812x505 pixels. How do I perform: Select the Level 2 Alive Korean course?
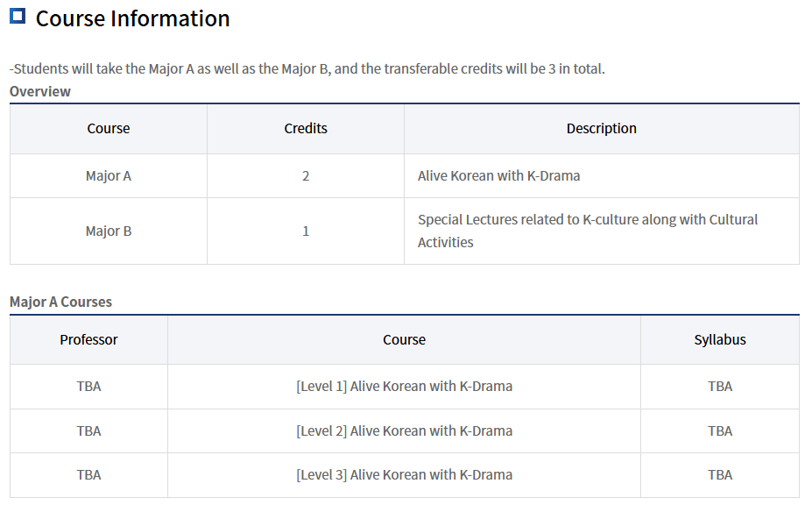coord(404,430)
